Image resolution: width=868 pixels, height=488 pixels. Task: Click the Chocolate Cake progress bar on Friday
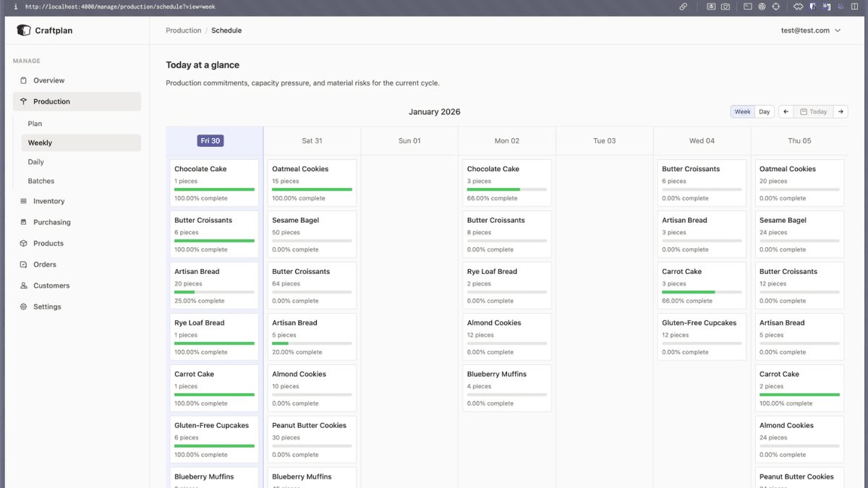[213, 190]
